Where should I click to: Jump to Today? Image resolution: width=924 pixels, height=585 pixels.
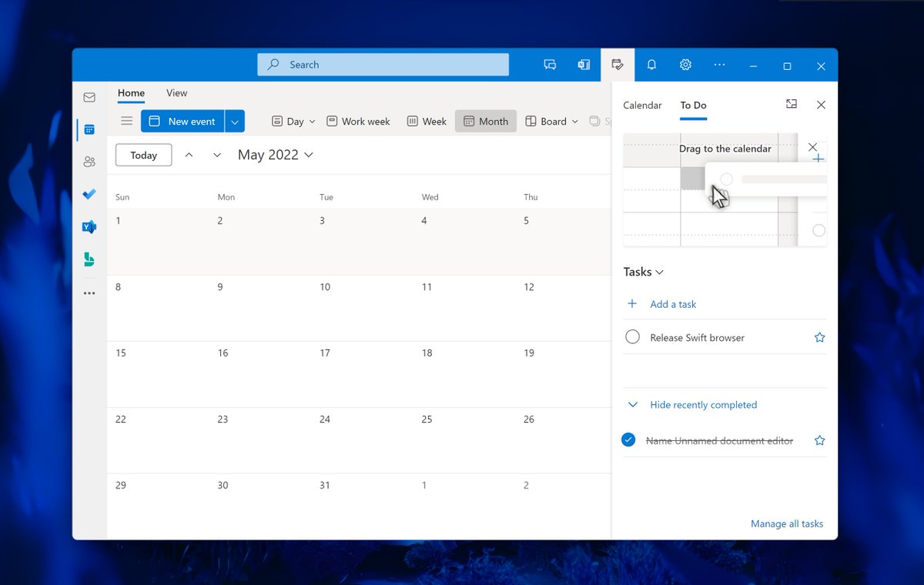coord(144,155)
